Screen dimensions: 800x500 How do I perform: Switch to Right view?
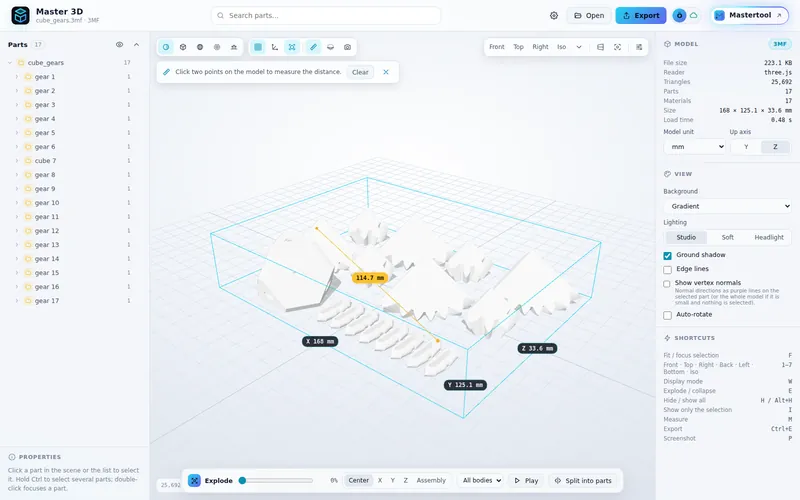[x=540, y=47]
